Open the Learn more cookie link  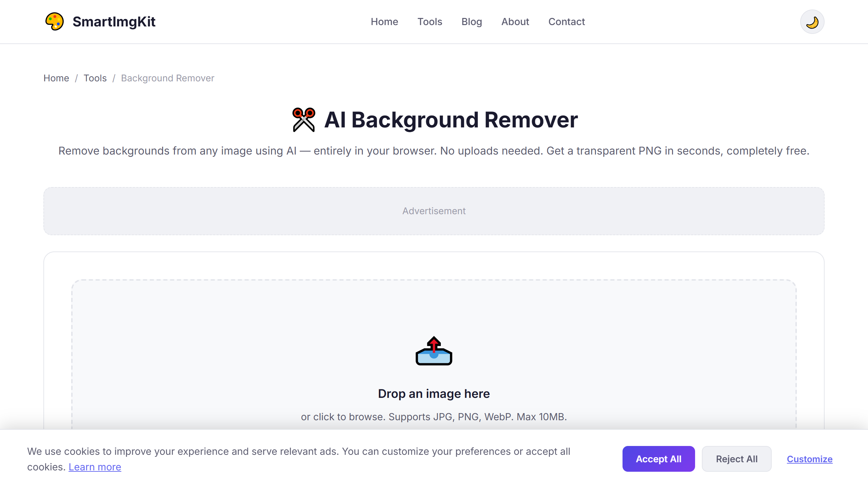click(95, 467)
